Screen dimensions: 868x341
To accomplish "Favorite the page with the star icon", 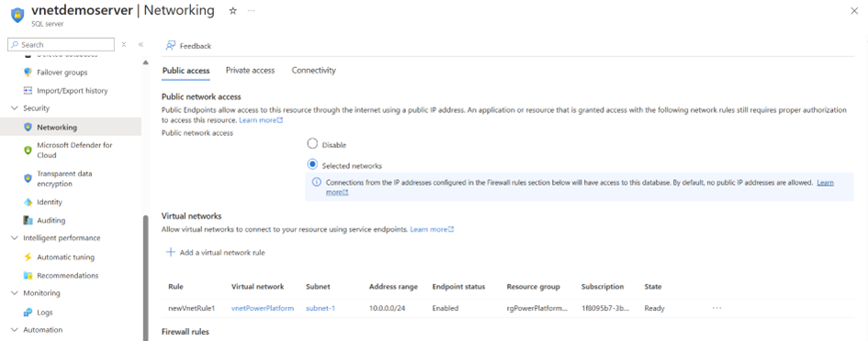I will [x=233, y=10].
